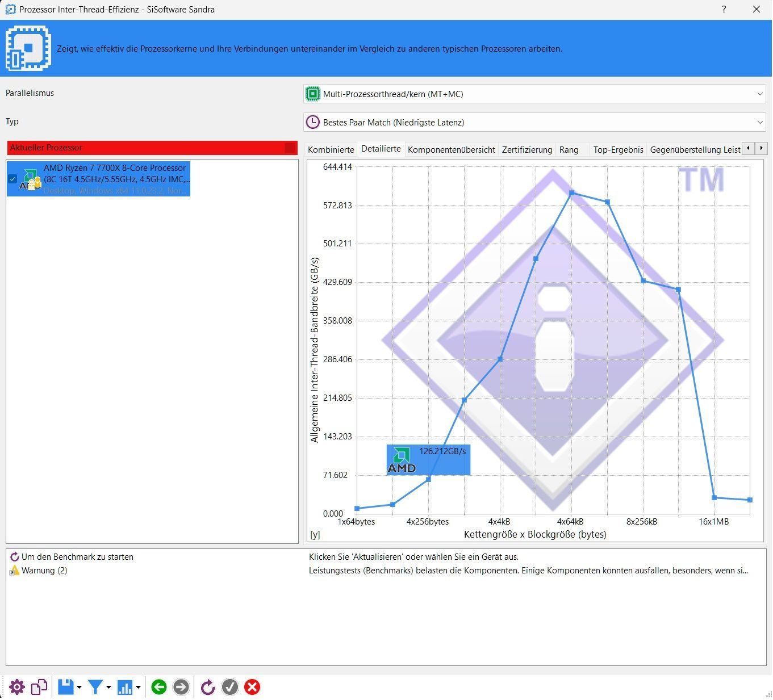Click the green chip icon in Parallelismus field

point(312,94)
